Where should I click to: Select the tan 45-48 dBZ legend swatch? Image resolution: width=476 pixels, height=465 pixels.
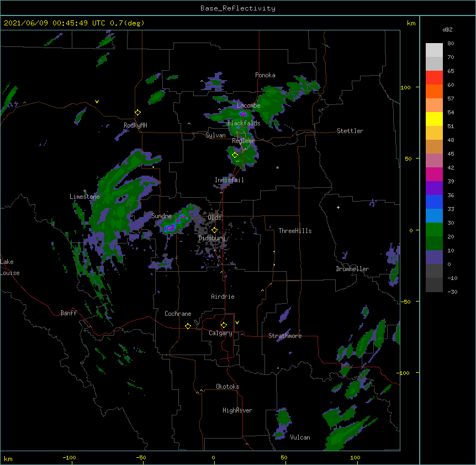(434, 146)
